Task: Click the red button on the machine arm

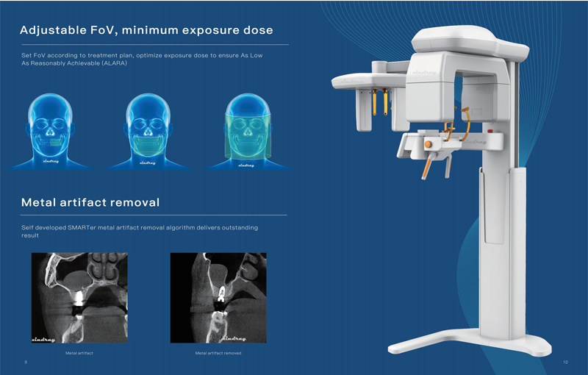Action: click(489, 135)
